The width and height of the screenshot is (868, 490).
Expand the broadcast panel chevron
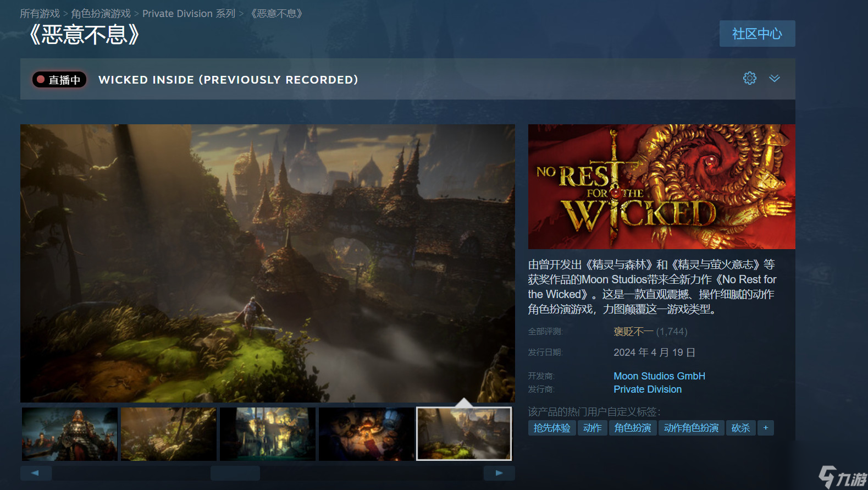774,78
